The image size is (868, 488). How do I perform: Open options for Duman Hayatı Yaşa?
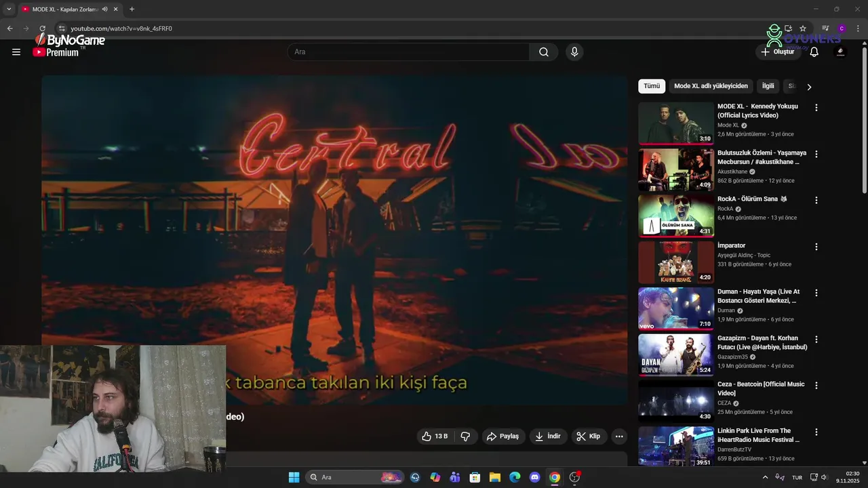pyautogui.click(x=816, y=293)
